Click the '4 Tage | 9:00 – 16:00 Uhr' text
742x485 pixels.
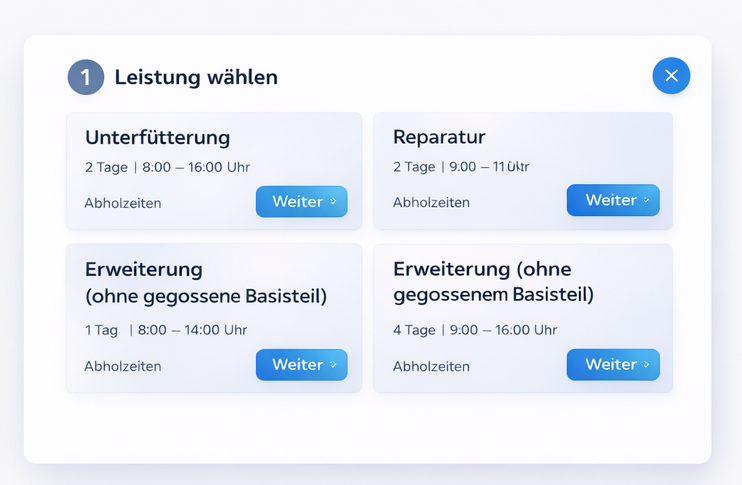(475, 330)
